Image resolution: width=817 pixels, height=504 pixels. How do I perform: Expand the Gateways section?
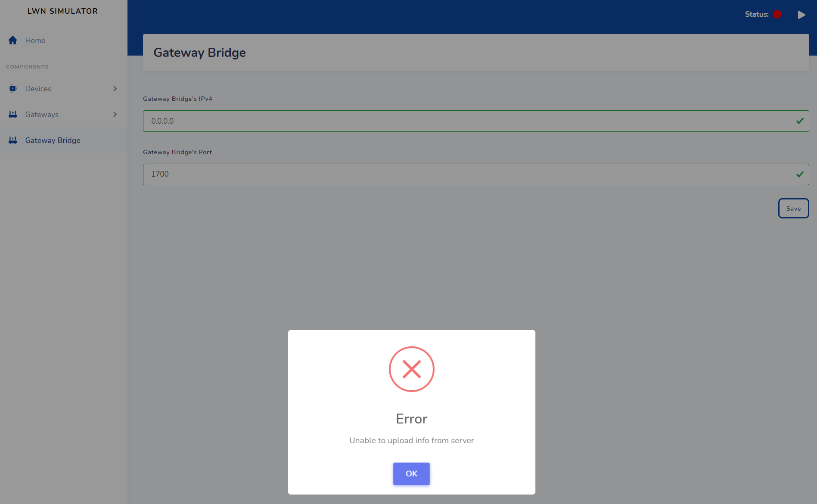click(115, 114)
